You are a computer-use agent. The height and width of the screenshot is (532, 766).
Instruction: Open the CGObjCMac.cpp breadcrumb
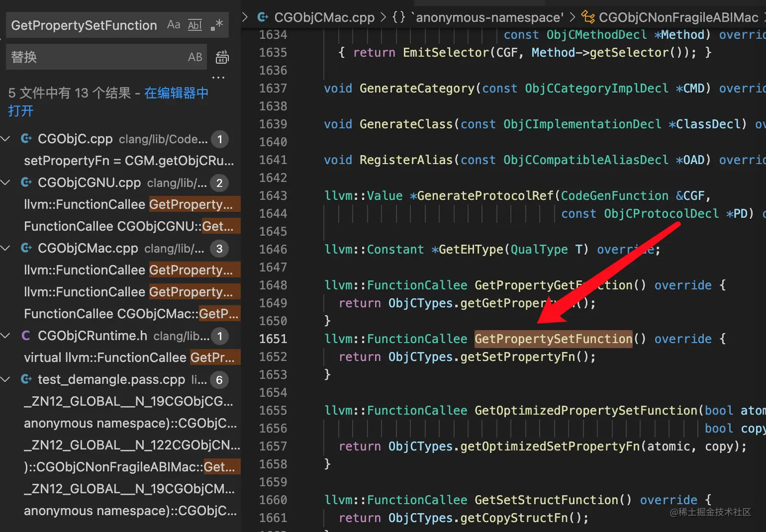pos(324,17)
